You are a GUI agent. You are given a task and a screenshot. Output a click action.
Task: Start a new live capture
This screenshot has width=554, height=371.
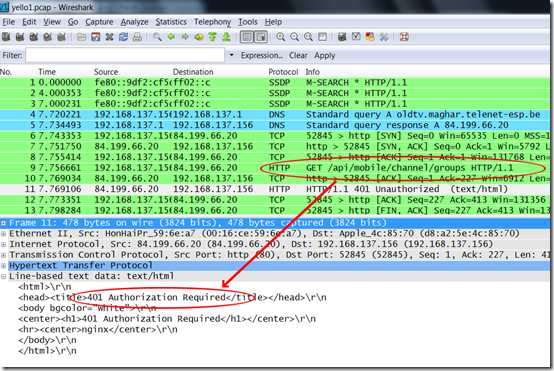(x=34, y=37)
